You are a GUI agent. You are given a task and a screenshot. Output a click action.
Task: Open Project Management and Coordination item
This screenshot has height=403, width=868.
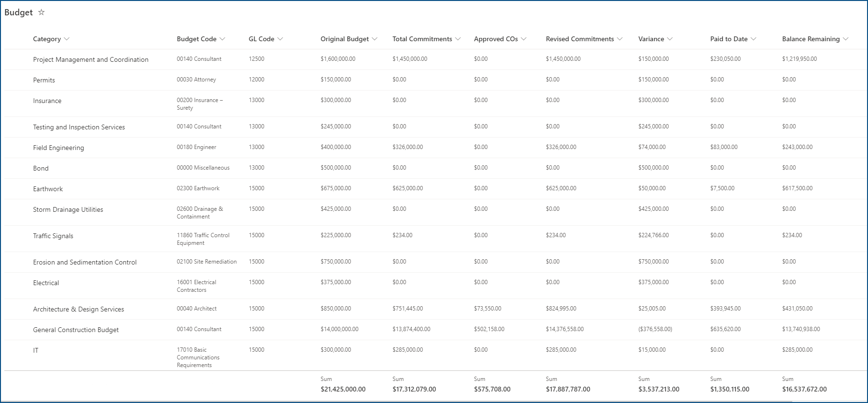91,59
